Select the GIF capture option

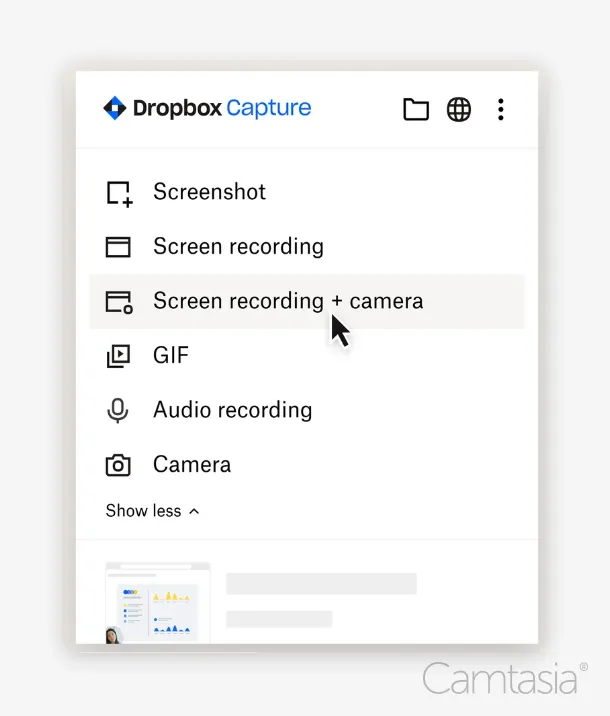click(x=307, y=356)
